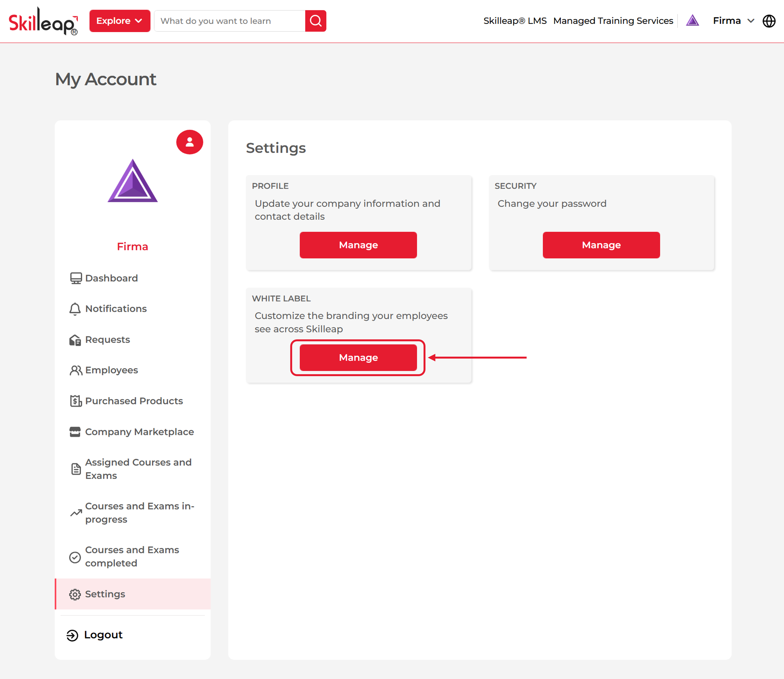Click the Notifications bell icon
Screen dimensions: 784x679
click(75, 309)
